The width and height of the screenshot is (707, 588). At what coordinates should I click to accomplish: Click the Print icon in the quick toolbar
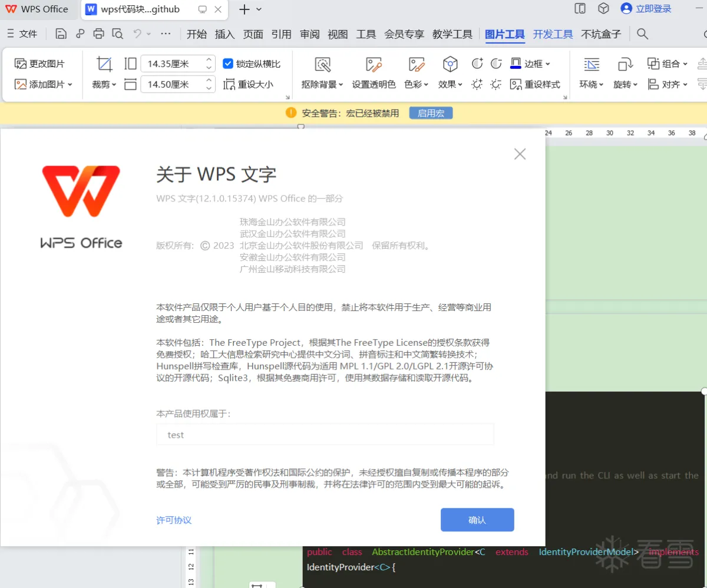coord(98,34)
